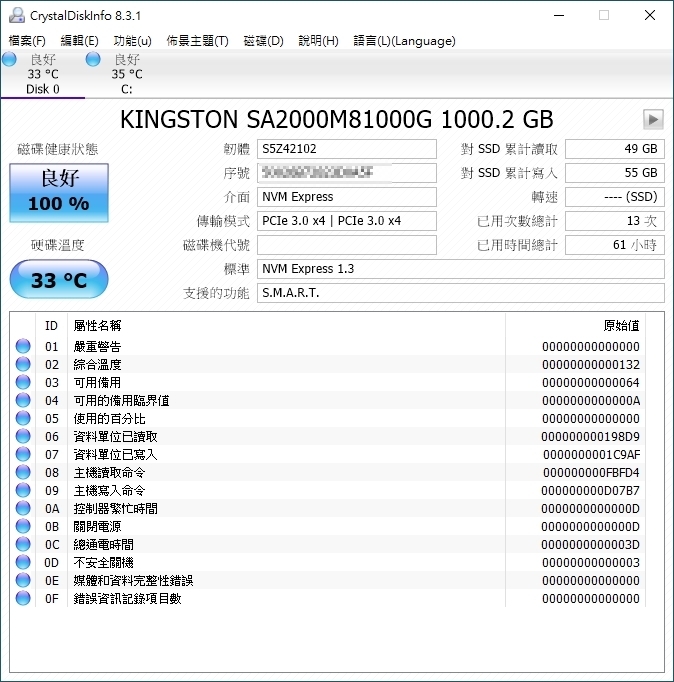Click the 原始值 column header
Viewport: 674px width, 682px height.
[x=620, y=326]
